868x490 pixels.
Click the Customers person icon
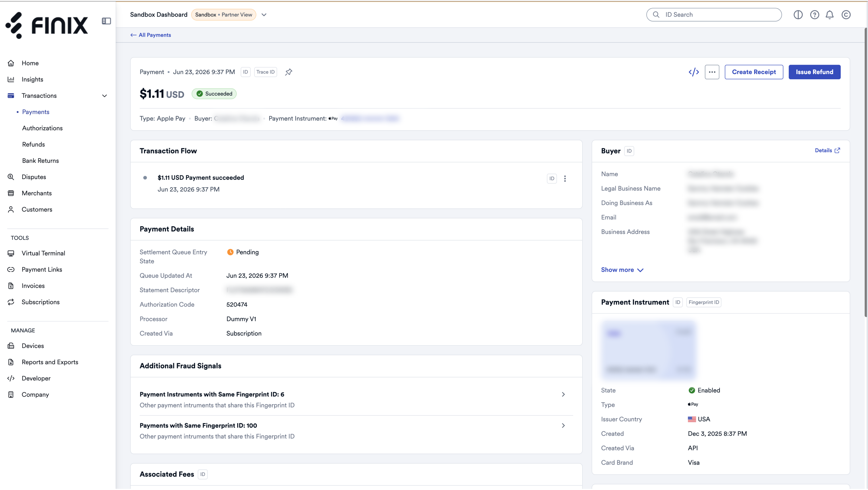11,209
